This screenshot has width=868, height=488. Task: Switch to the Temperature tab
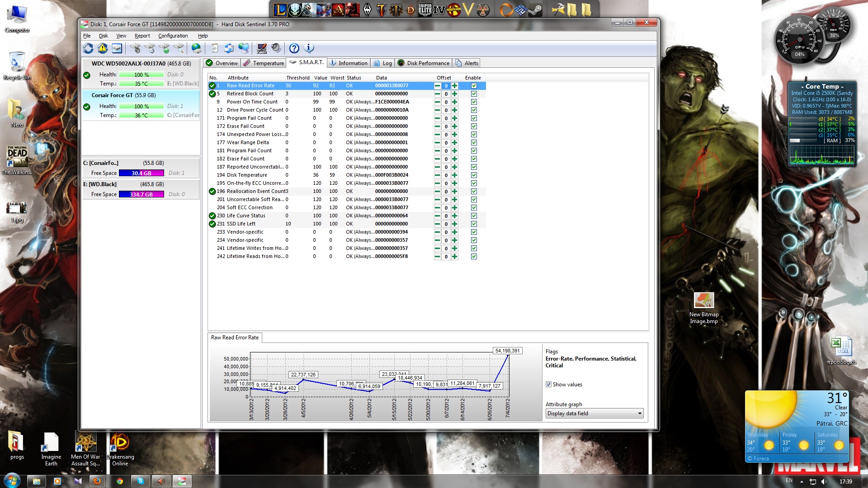pos(264,63)
